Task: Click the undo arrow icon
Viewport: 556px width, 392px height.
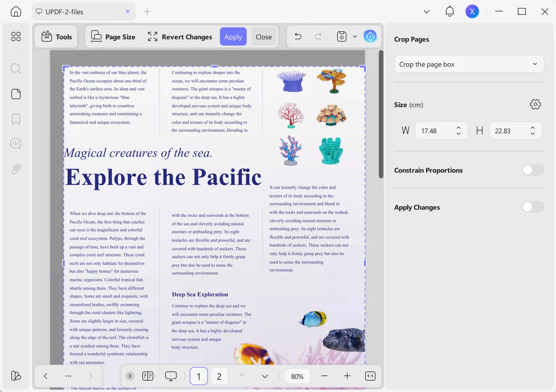Action: point(298,36)
